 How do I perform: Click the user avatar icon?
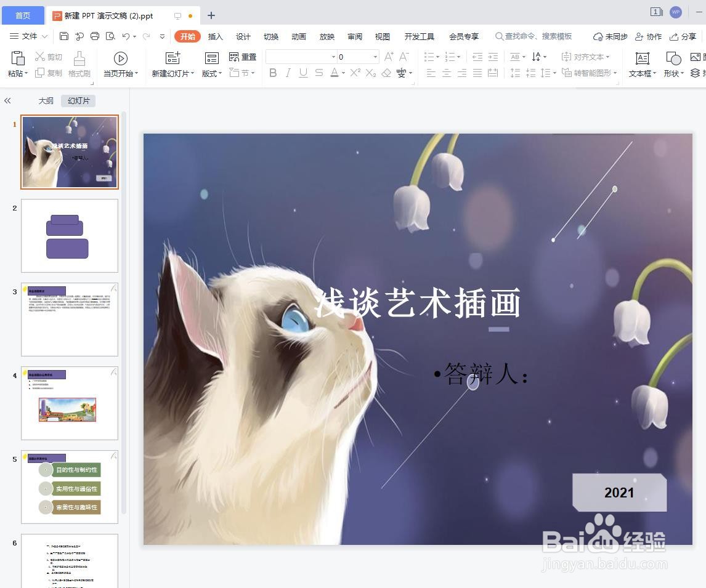pyautogui.click(x=675, y=12)
